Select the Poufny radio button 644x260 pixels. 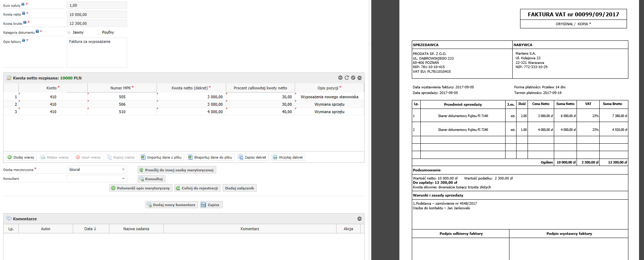98,32
